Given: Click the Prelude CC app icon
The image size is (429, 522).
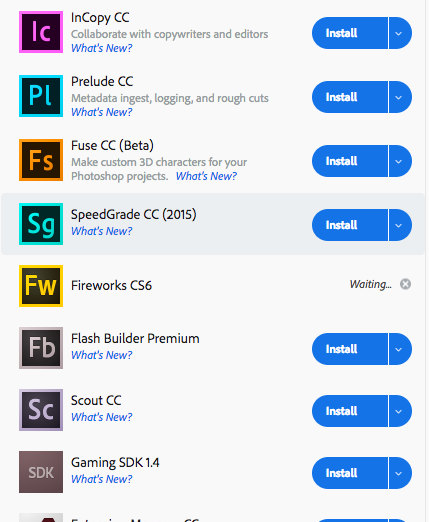Looking at the screenshot, I should (x=41, y=96).
